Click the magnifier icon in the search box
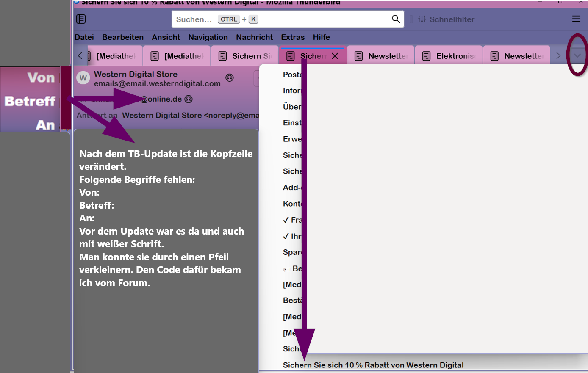Image resolution: width=588 pixels, height=373 pixels. click(x=396, y=19)
